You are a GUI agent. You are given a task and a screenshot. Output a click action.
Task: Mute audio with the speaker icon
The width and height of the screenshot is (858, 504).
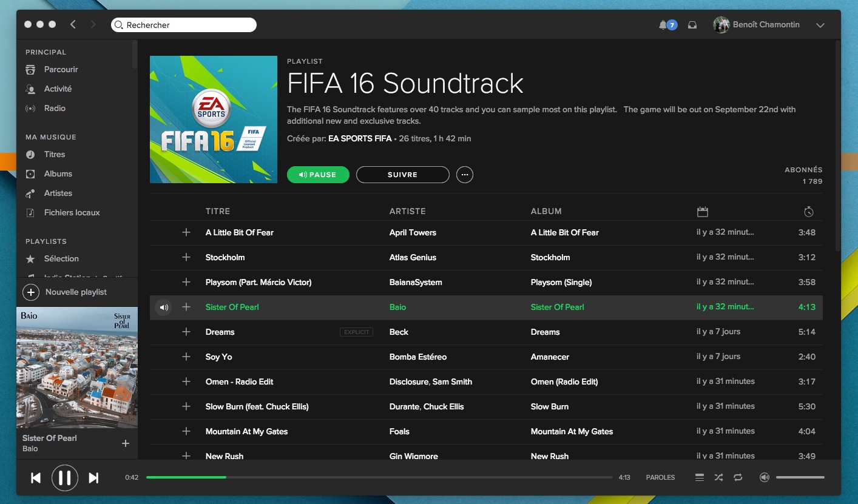click(x=764, y=477)
